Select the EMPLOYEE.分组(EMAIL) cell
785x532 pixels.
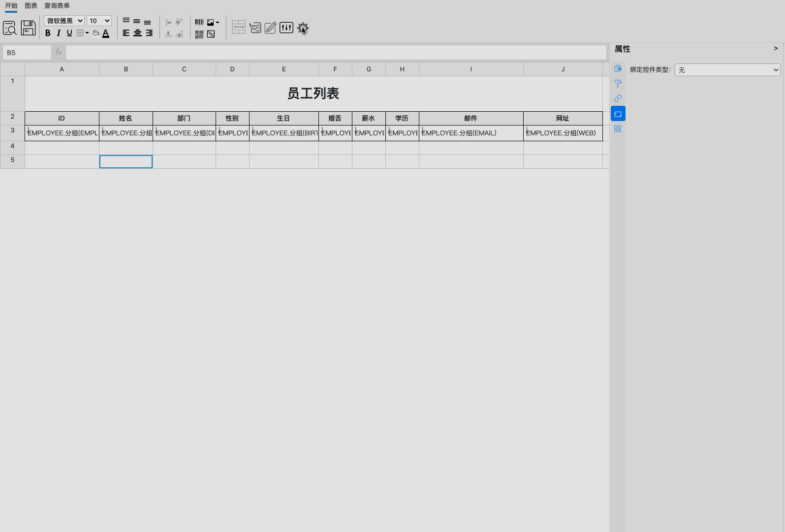[x=471, y=133]
